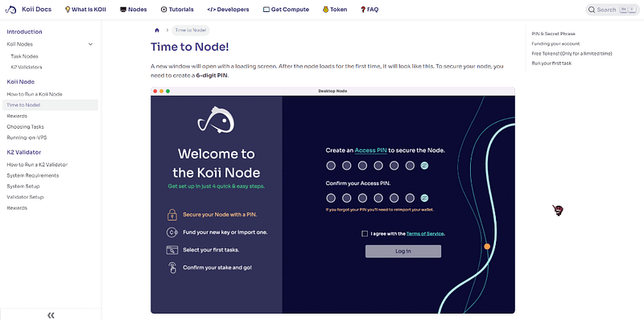Jump to Run your first task section

[x=551, y=64]
